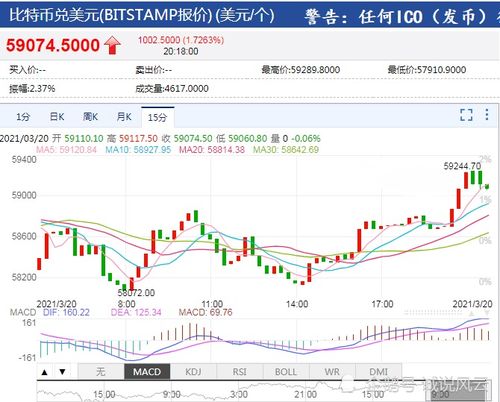Click the black up-triangle indicator arrow

click(x=44, y=372)
